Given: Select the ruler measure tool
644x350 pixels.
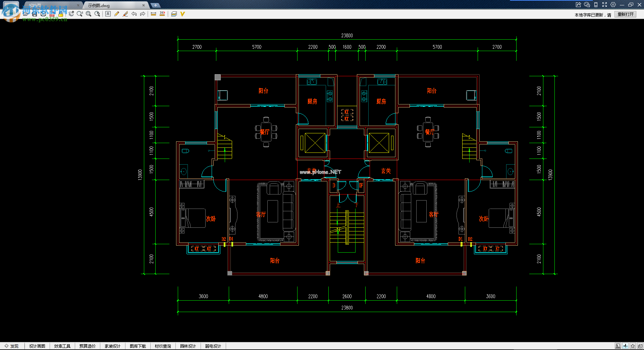Looking at the screenshot, I should pyautogui.click(x=154, y=14).
